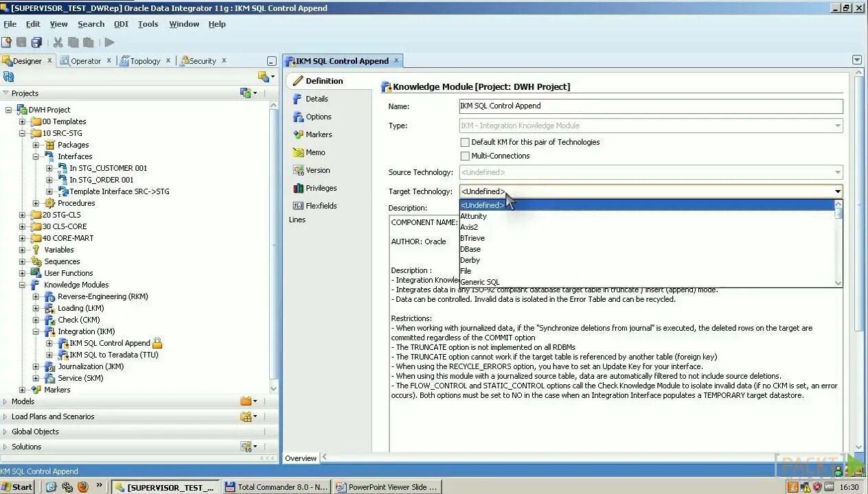Viewport: 868px width, 494px height.
Task: Select Generic SQL in the technology list
Action: [647, 282]
